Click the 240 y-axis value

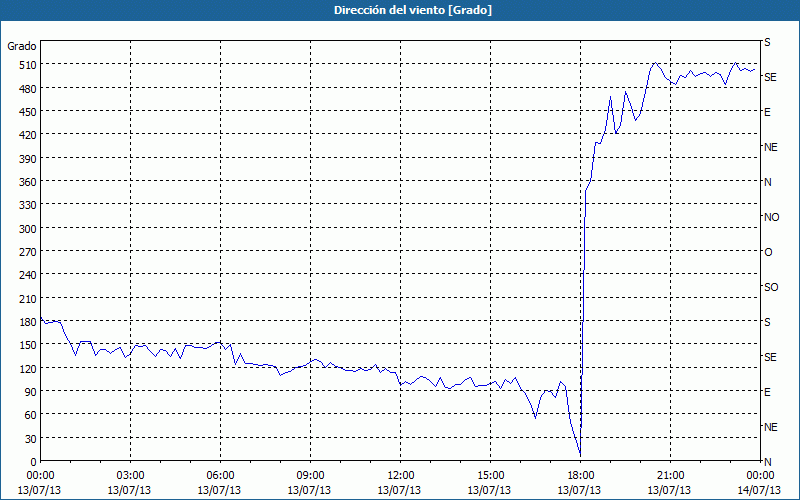pyautogui.click(x=28, y=275)
